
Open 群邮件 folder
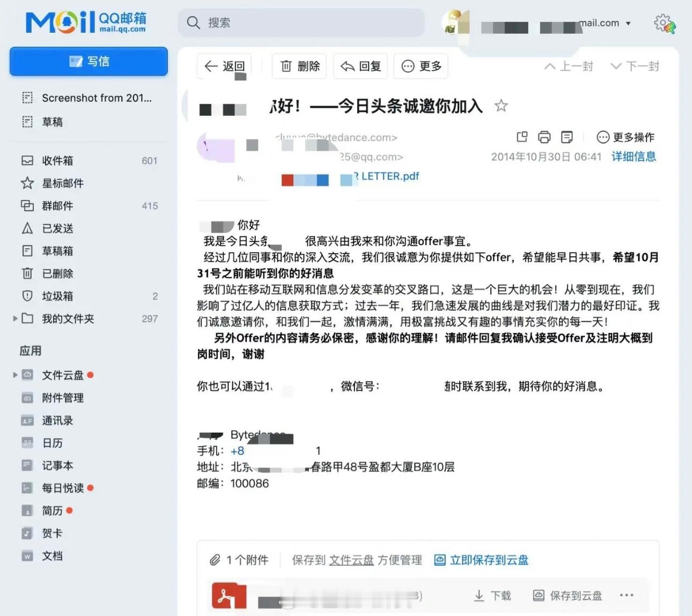click(89, 206)
